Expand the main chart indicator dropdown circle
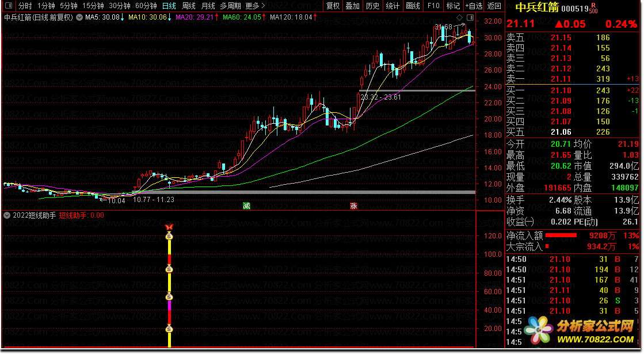The width and height of the screenshot is (644, 354). tap(79, 17)
